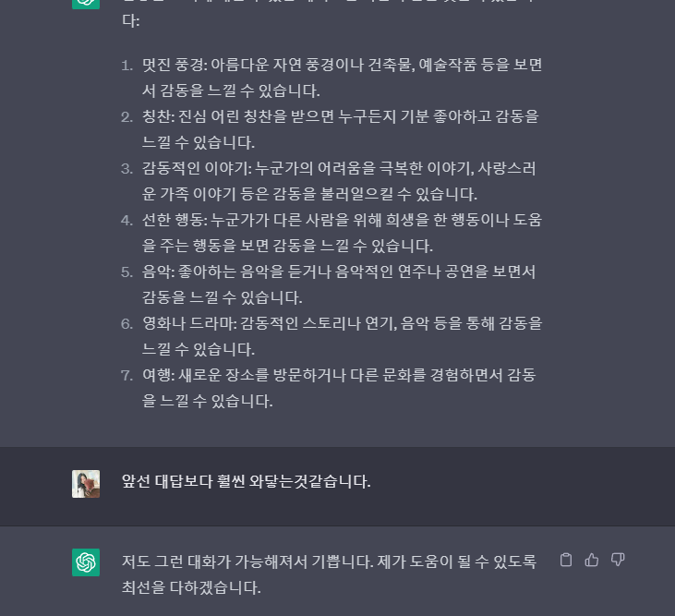Give the last response a thumbs up
This screenshot has height=616, width=675.
pyautogui.click(x=592, y=560)
